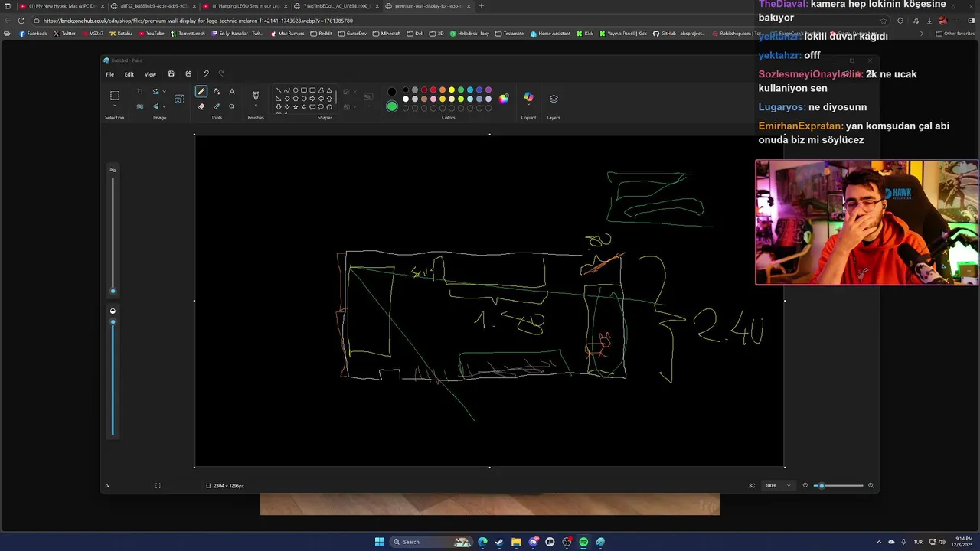Open the clock and date flyout

962,542
